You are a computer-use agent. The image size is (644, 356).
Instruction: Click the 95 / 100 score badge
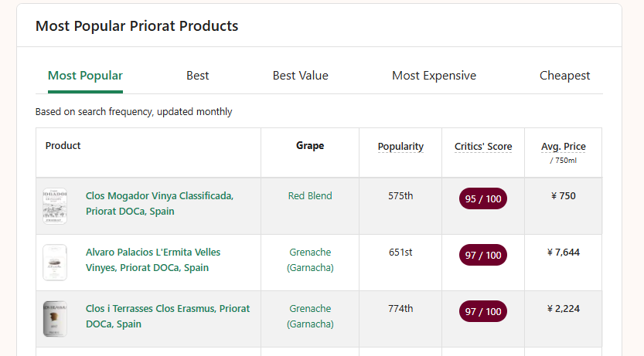(x=483, y=199)
